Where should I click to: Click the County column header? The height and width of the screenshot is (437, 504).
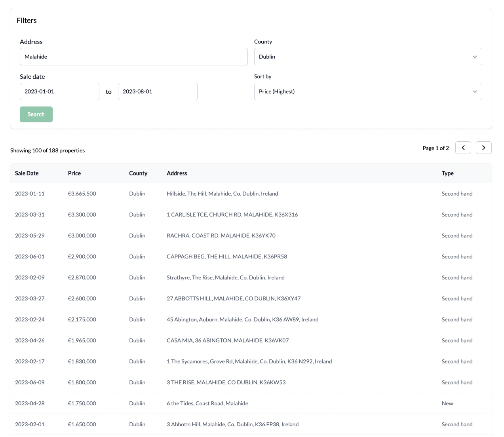(x=138, y=173)
